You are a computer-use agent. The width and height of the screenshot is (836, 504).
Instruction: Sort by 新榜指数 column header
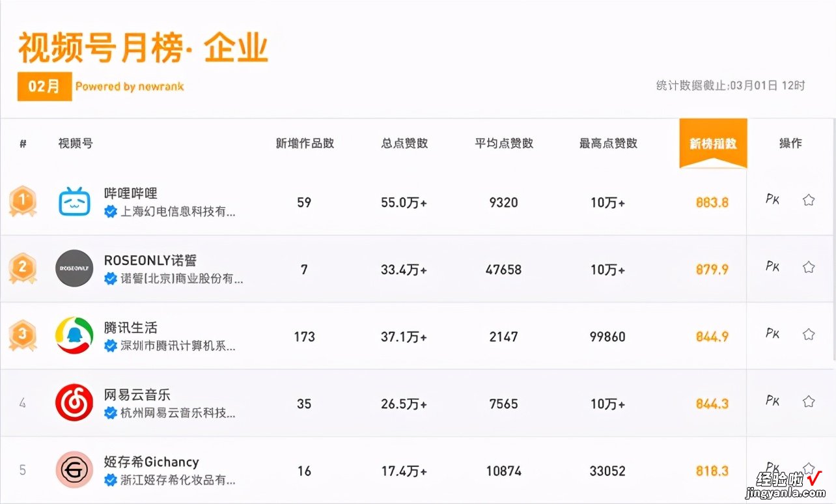pos(713,143)
